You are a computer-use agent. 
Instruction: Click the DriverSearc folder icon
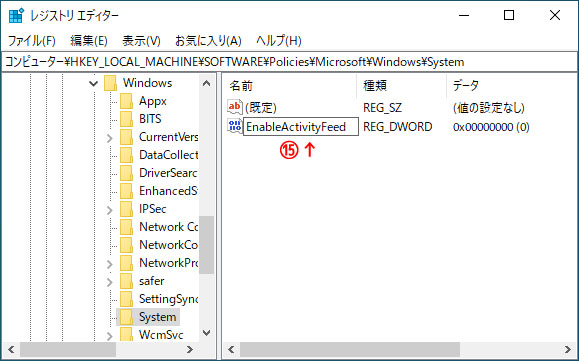point(126,173)
